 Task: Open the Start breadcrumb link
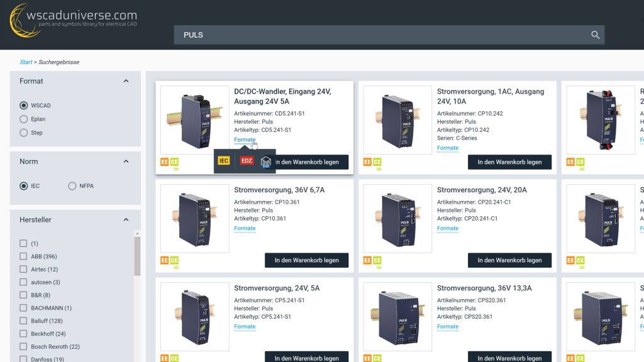(25, 62)
